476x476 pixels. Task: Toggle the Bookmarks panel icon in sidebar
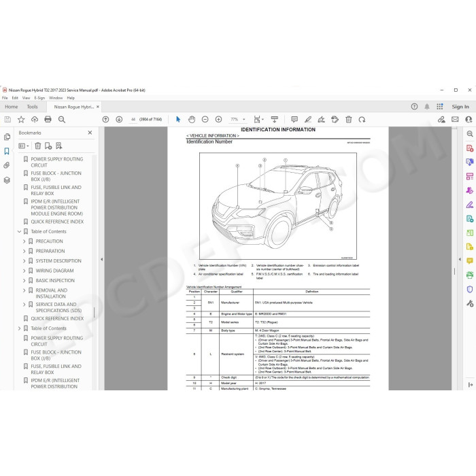pos(7,151)
